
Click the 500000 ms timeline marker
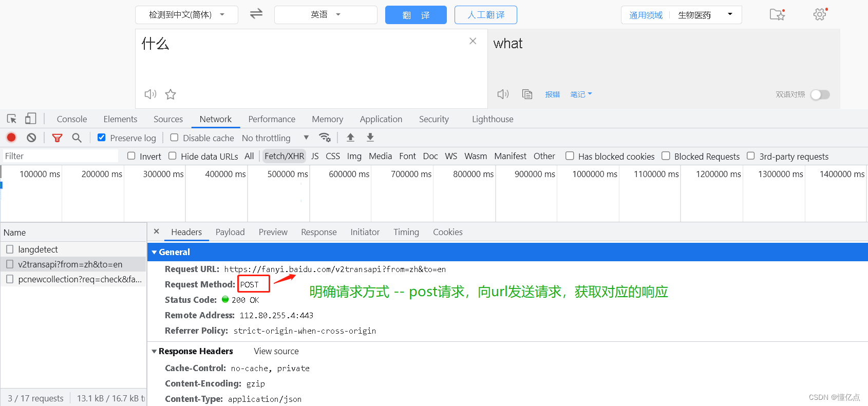tap(288, 174)
